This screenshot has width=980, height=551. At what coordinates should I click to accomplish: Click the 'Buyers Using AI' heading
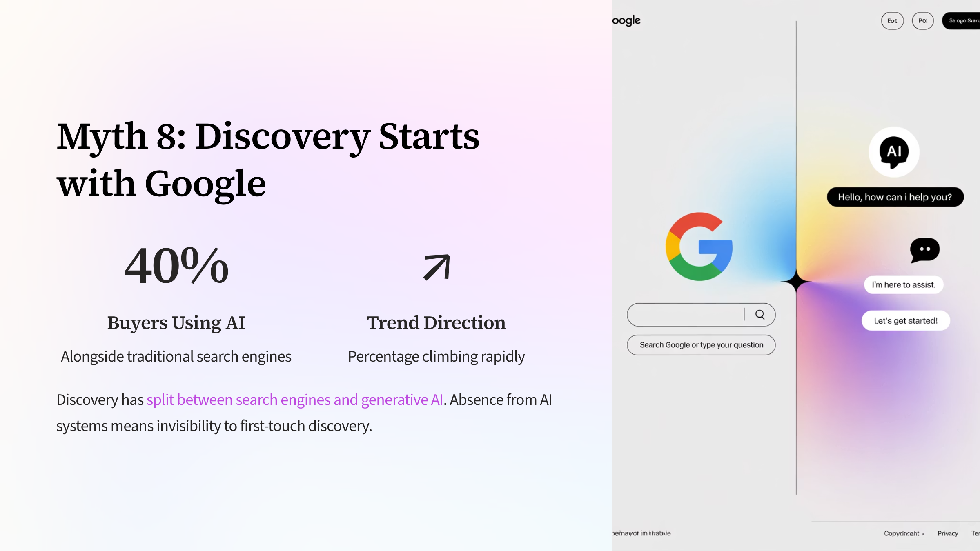(176, 323)
